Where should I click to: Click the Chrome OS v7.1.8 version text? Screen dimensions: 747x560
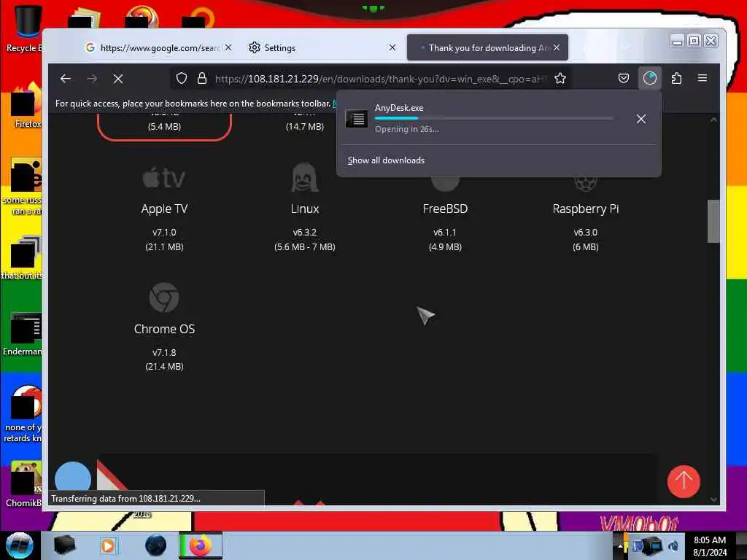click(x=164, y=352)
